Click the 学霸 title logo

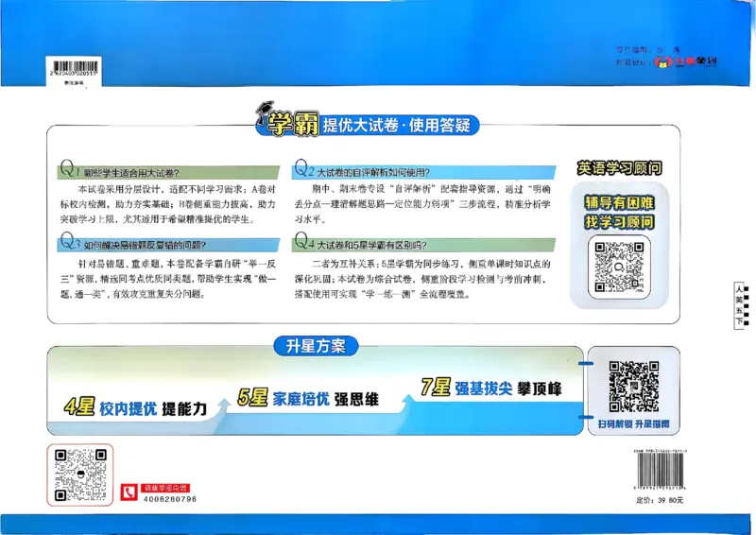click(294, 125)
